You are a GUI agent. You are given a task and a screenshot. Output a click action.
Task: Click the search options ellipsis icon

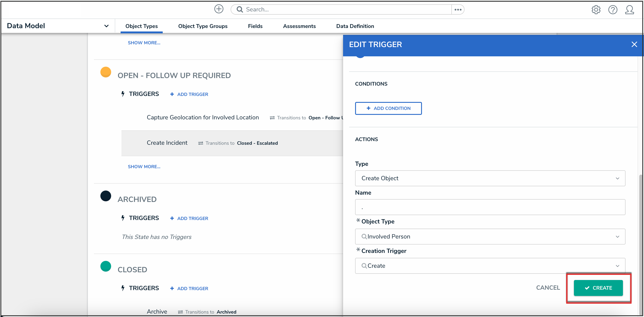pos(458,9)
